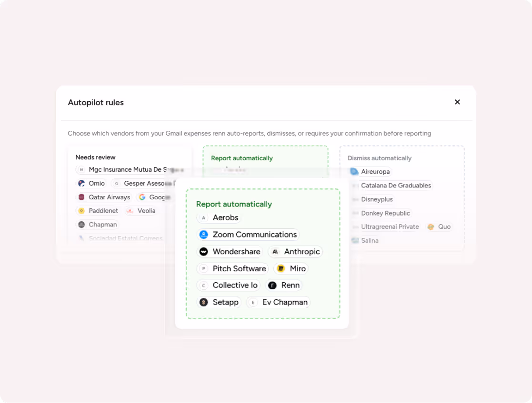Image resolution: width=532 pixels, height=403 pixels.
Task: Select the Collective Io vendor chip
Action: (228, 285)
